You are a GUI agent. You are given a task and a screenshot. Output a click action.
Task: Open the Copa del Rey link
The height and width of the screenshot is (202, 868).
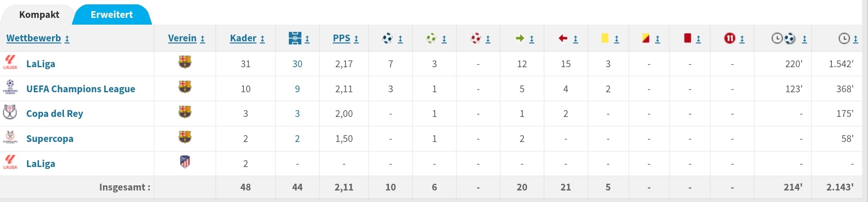[x=54, y=114]
